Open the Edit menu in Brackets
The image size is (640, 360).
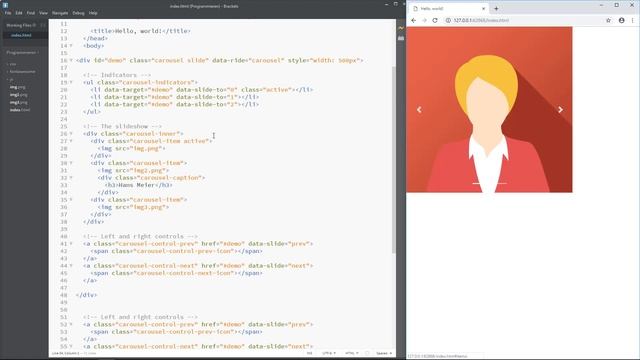coord(19,13)
